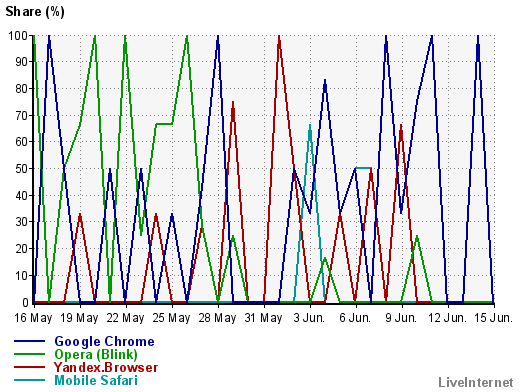Image resolution: width=520 pixels, height=392 pixels.
Task: Click the Google Chrome legend label
Action: [x=104, y=342]
